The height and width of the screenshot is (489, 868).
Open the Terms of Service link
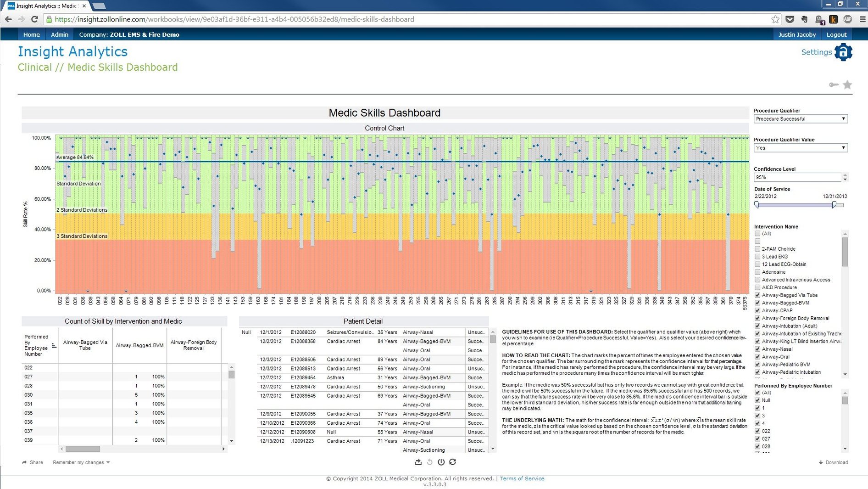(522, 478)
